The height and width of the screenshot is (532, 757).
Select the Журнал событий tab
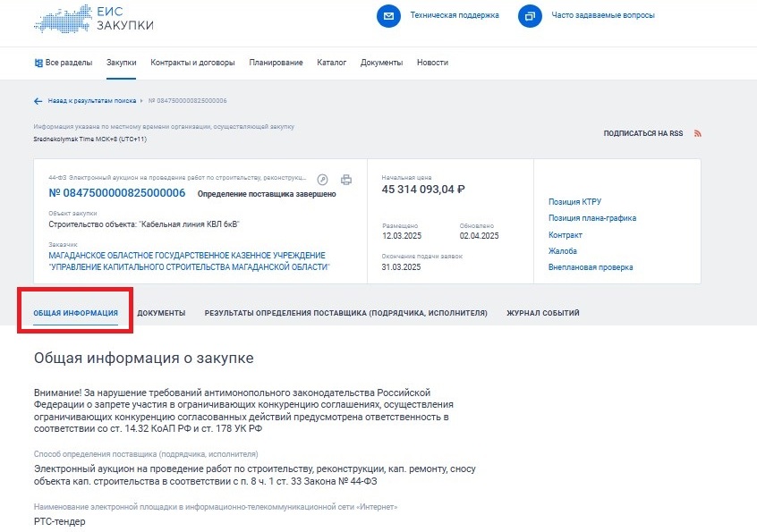(542, 313)
